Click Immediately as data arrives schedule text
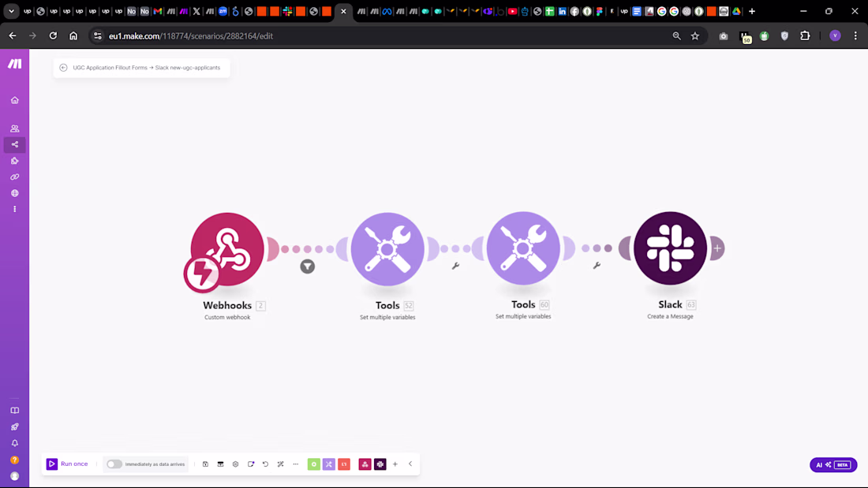The width and height of the screenshot is (868, 488). coord(155,464)
